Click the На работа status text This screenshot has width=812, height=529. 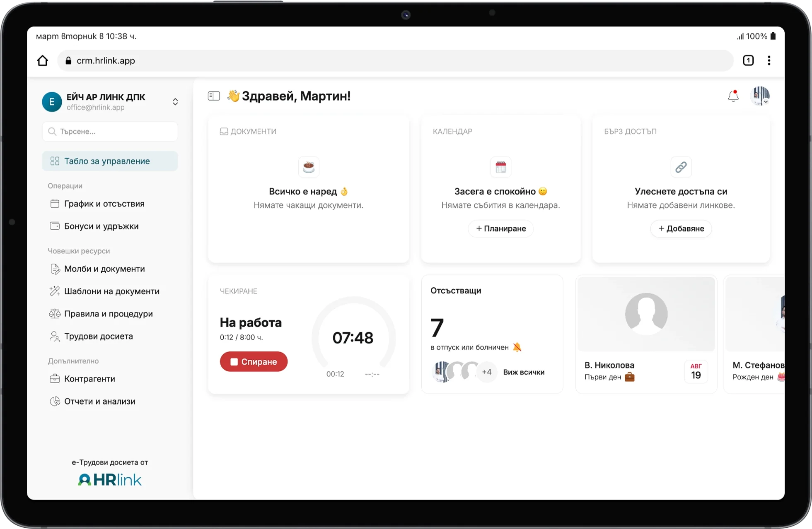pos(251,322)
